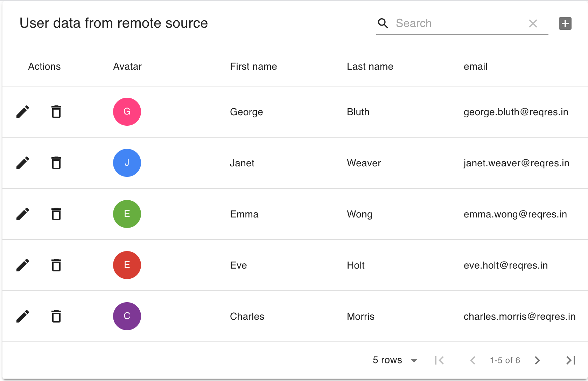This screenshot has width=588, height=381.
Task: Go to the next page
Action: [537, 360]
